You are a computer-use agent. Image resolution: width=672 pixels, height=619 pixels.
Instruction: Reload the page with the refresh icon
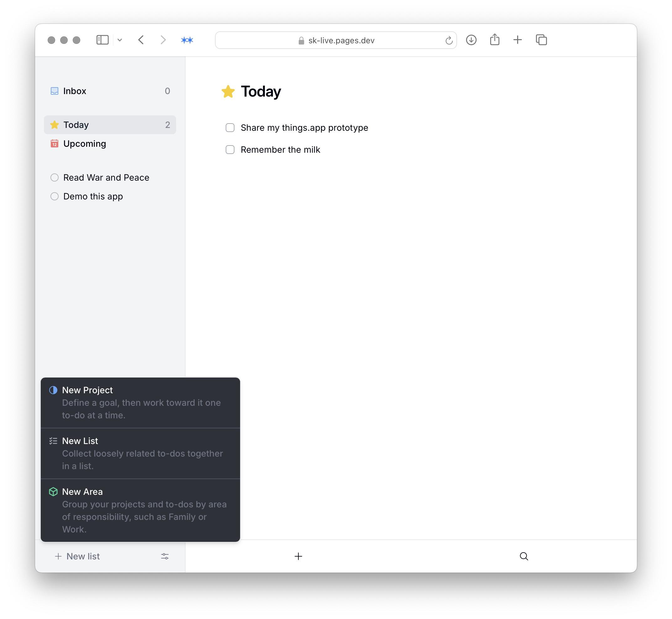[x=449, y=40]
